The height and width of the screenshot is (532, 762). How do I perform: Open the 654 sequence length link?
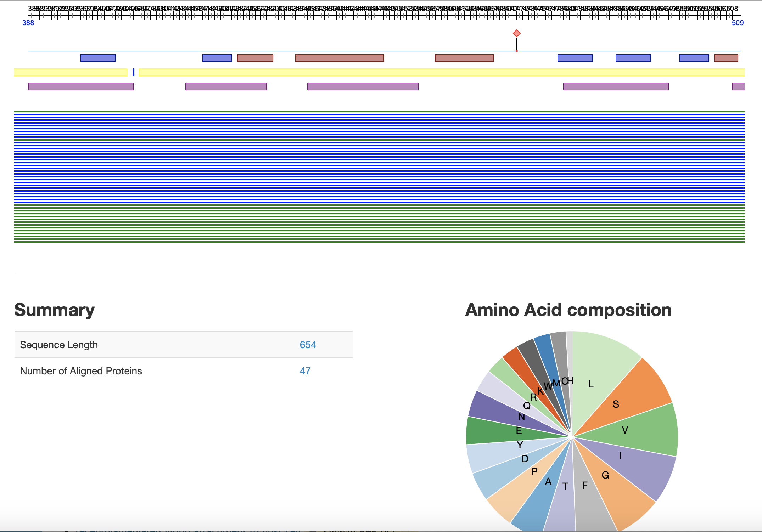(x=308, y=345)
